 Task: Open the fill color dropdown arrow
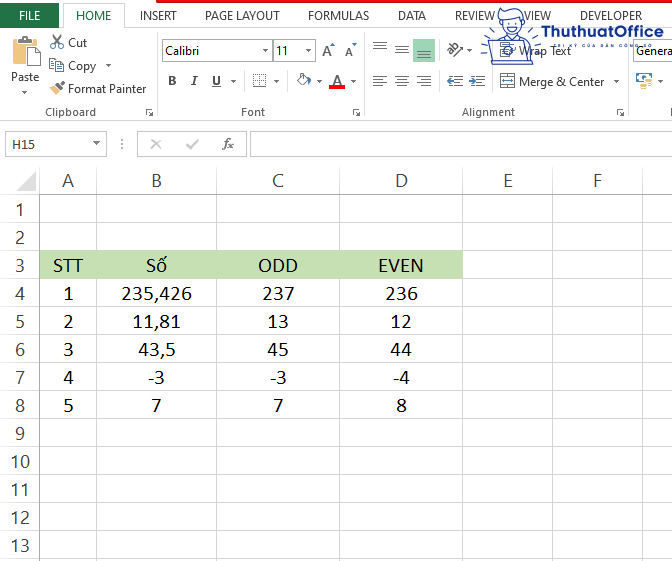coord(319,81)
